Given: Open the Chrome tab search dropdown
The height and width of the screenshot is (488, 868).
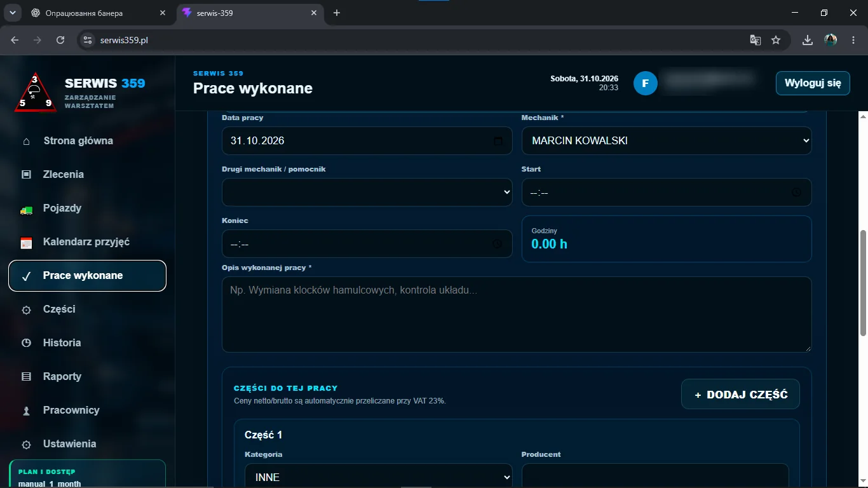Looking at the screenshot, I should point(11,13).
